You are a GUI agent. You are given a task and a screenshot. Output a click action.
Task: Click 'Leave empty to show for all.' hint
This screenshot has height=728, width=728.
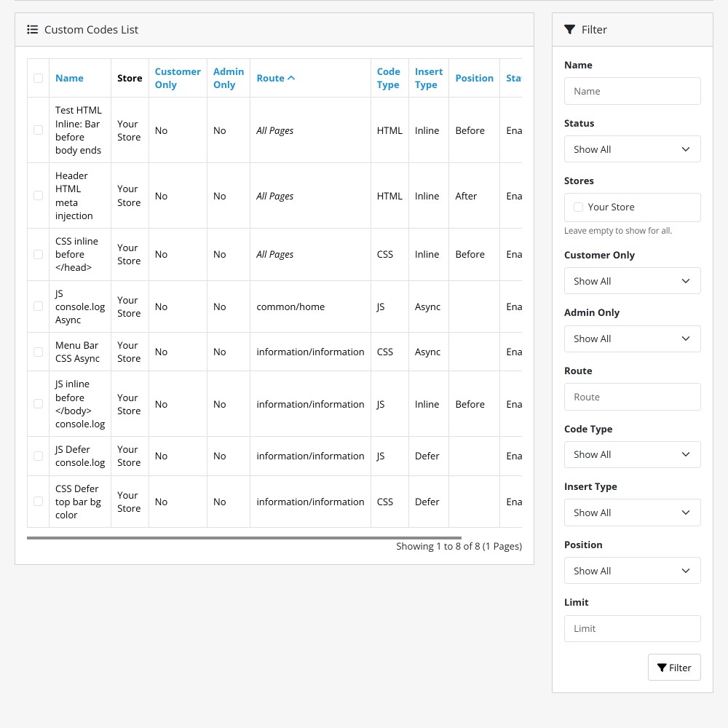point(618,231)
